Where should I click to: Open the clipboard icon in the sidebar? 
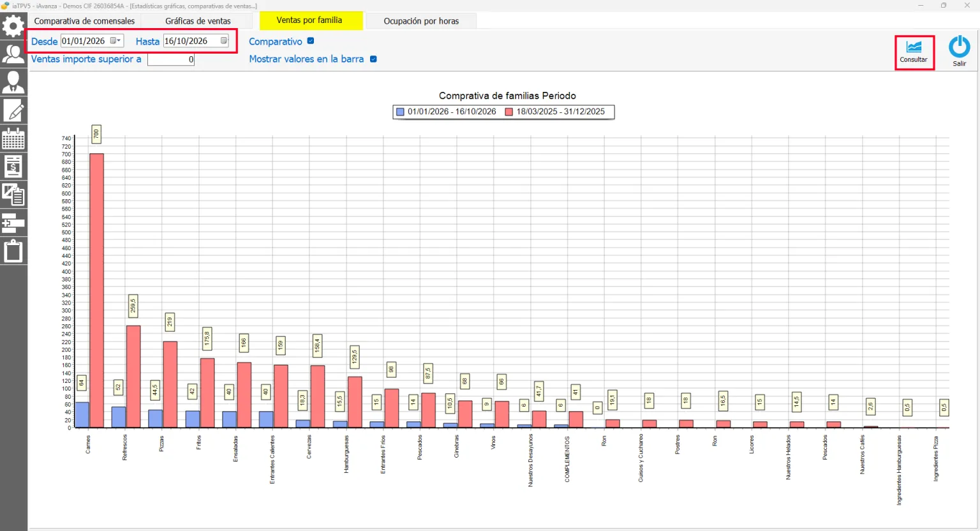click(13, 251)
